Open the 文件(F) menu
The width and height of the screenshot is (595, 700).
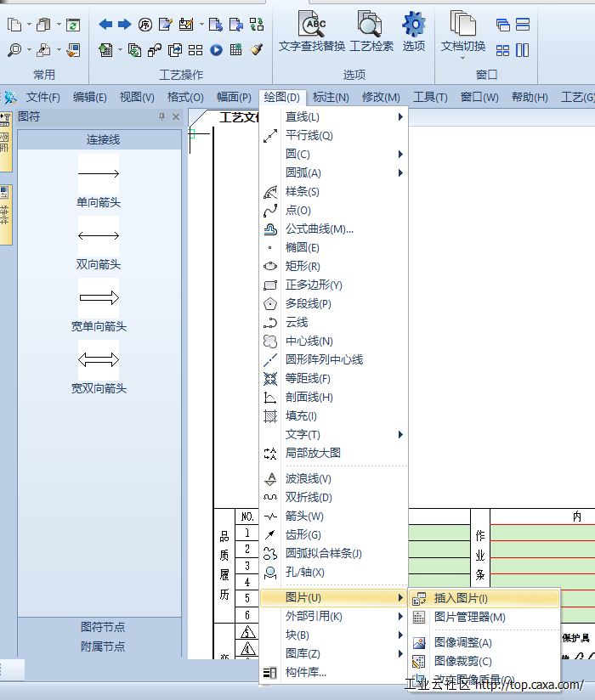[42, 97]
